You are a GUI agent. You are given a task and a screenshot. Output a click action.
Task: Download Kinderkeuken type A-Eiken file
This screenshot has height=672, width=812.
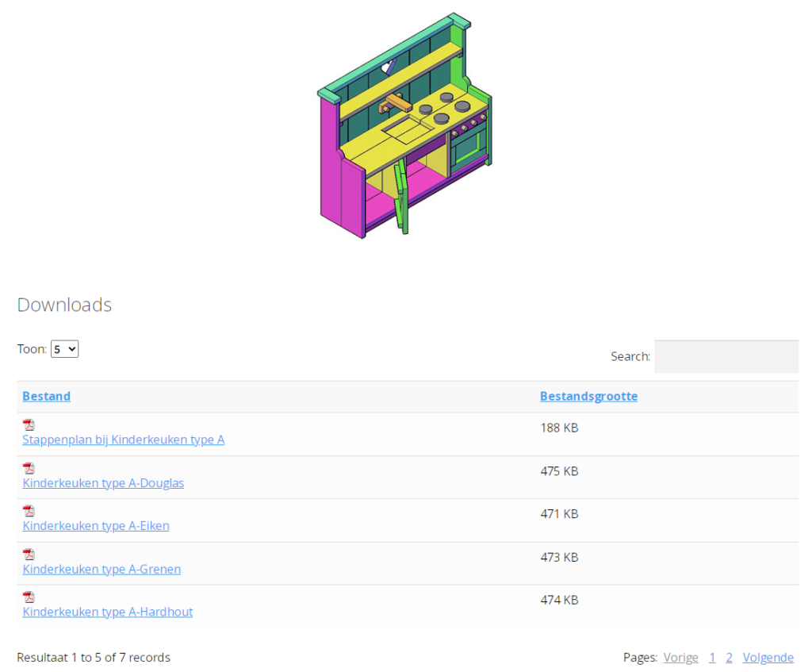[95, 526]
